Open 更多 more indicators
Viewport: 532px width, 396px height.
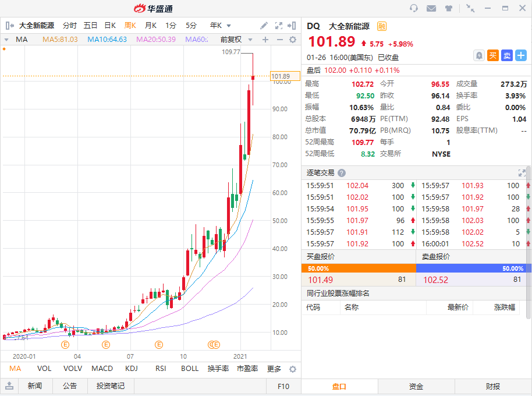click(274, 369)
